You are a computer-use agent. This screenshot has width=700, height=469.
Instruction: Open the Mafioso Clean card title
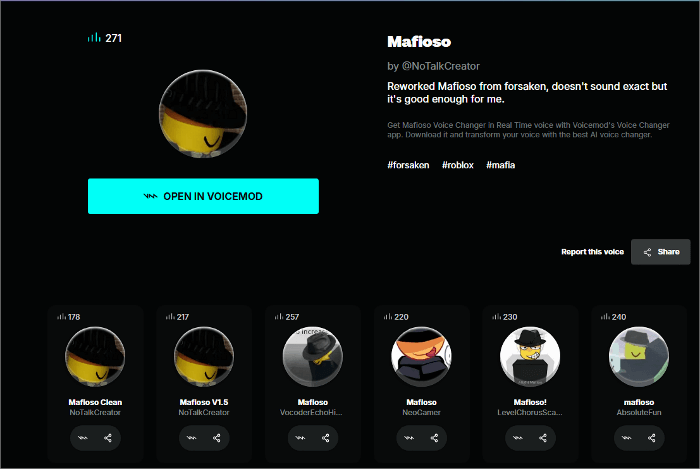pos(95,402)
